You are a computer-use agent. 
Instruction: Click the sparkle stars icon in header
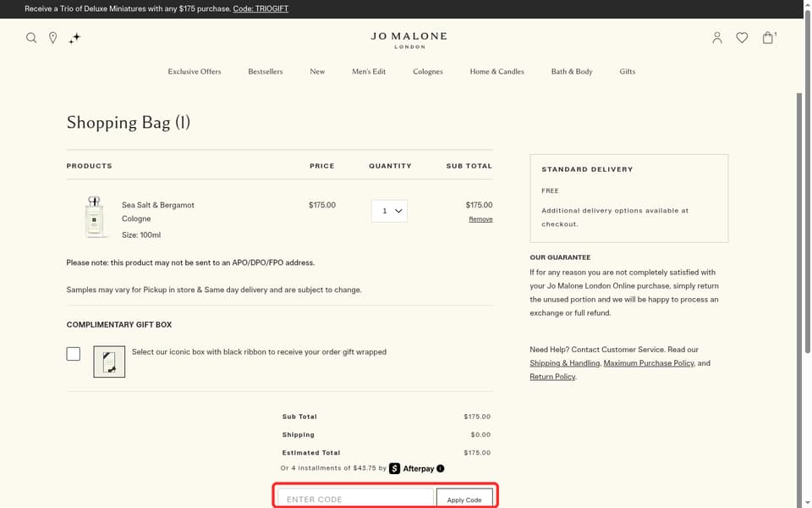[74, 38]
